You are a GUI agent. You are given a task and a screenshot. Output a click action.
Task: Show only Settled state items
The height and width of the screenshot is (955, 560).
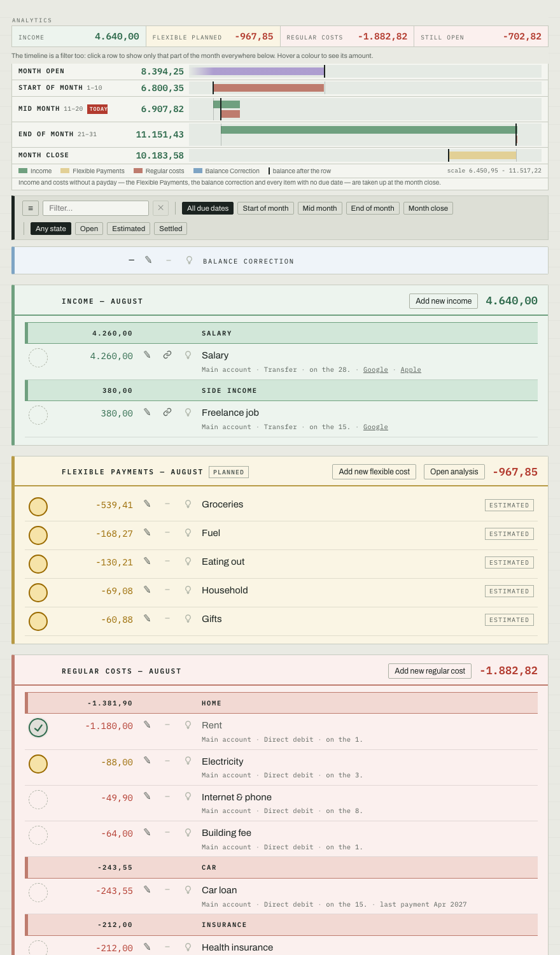[171, 229]
